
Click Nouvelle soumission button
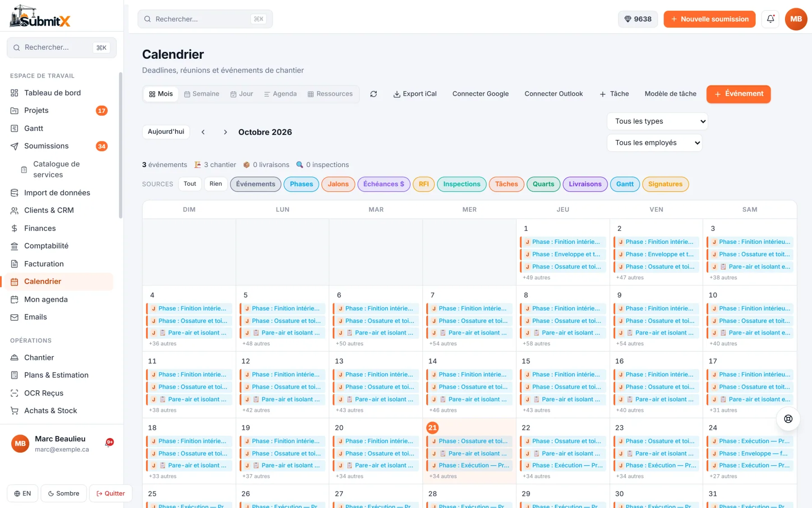[x=709, y=19]
